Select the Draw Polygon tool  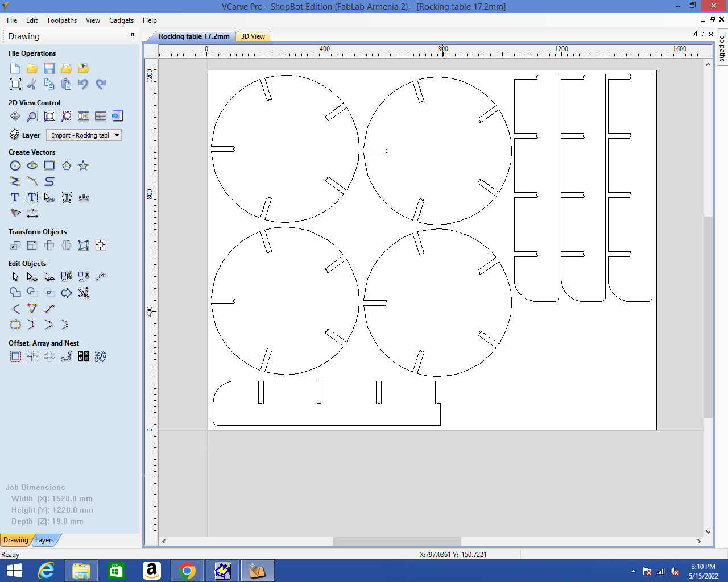67,165
